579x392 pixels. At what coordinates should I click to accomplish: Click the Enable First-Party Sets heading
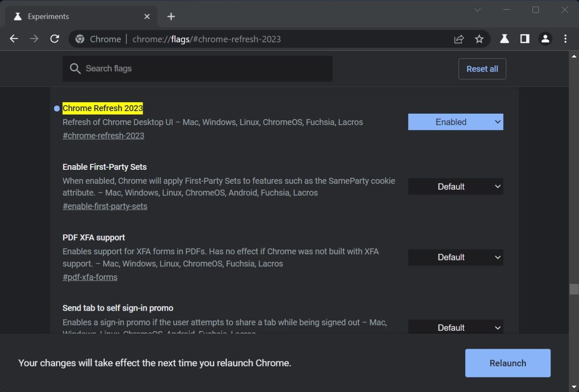click(x=105, y=167)
